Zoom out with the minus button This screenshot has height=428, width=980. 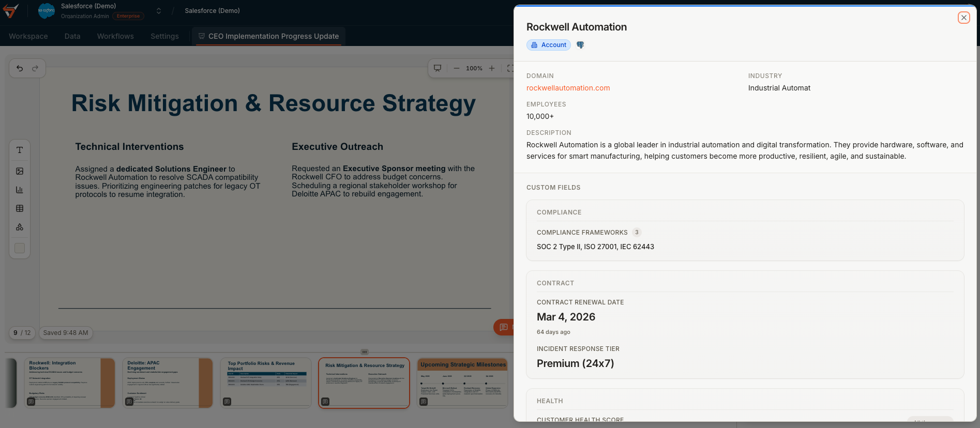coord(457,68)
